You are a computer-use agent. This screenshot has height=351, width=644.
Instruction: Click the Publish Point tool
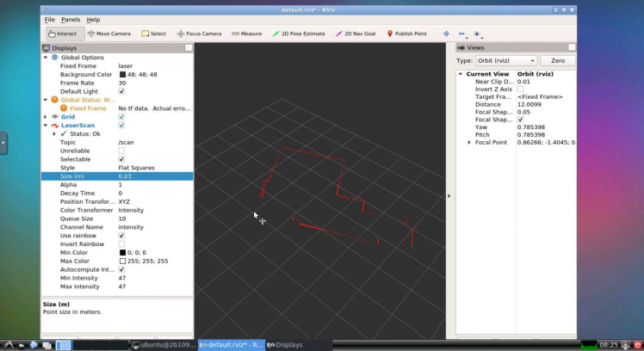[x=406, y=34]
